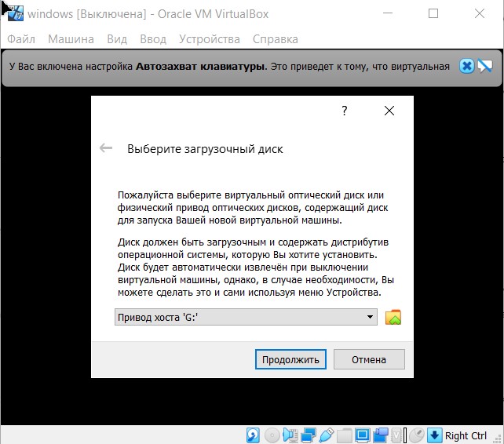Click the heading Выберите загрузочный диск
The height and width of the screenshot is (444, 504).
pos(205,149)
